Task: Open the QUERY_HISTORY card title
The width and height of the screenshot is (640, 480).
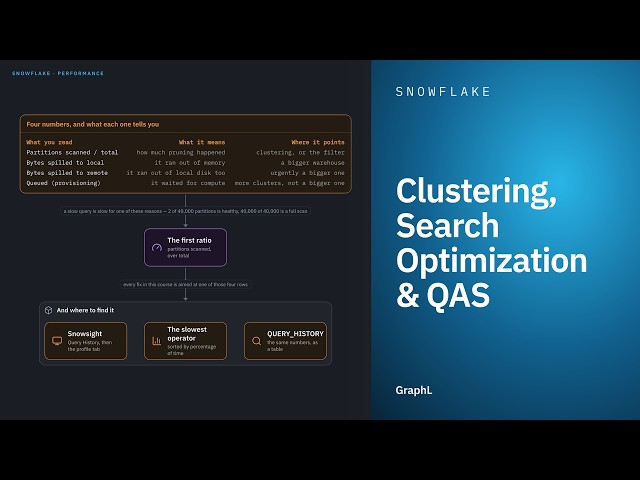Action: 296,333
